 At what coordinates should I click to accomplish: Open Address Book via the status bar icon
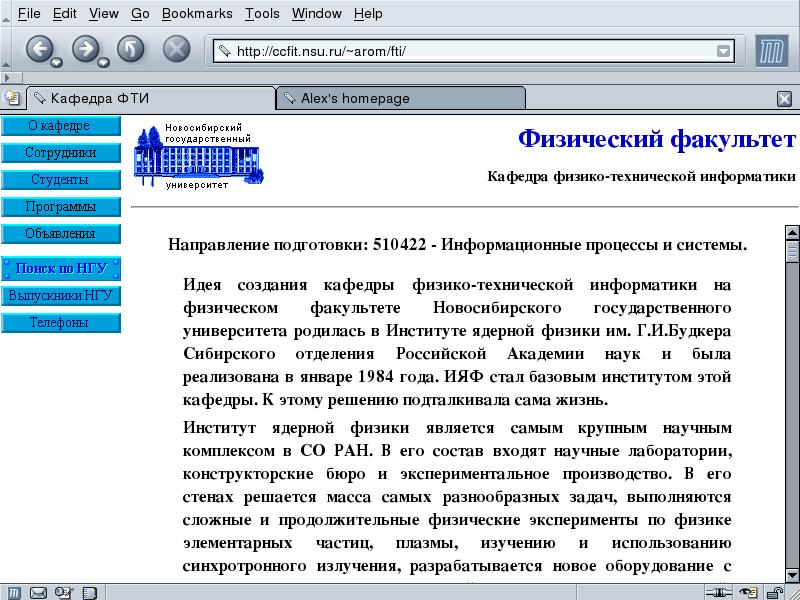[x=89, y=593]
